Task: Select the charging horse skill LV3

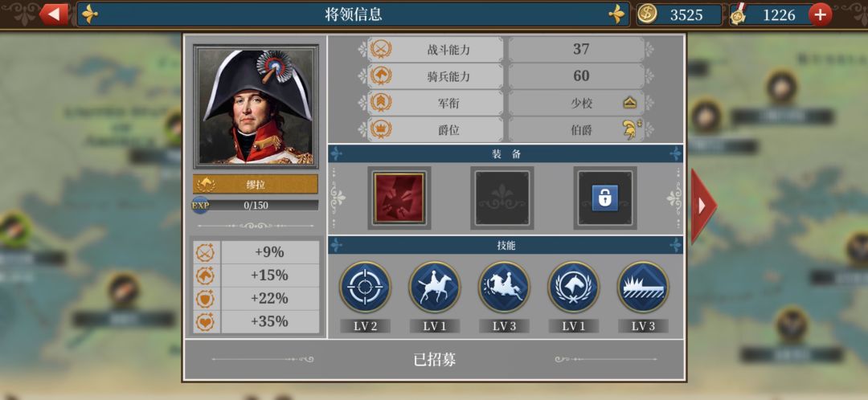Action: (504, 287)
